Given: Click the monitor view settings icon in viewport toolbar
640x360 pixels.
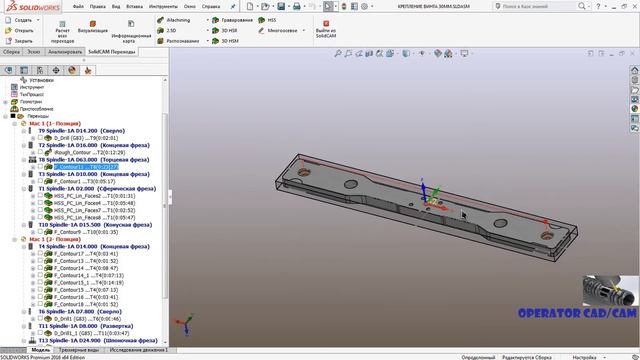Looking at the screenshot, I should (464, 53).
